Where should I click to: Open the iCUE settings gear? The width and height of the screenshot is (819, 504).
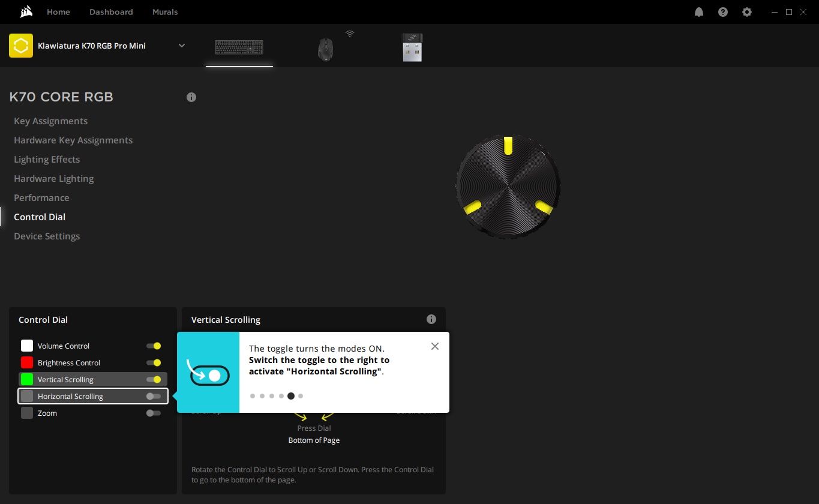[x=747, y=12]
